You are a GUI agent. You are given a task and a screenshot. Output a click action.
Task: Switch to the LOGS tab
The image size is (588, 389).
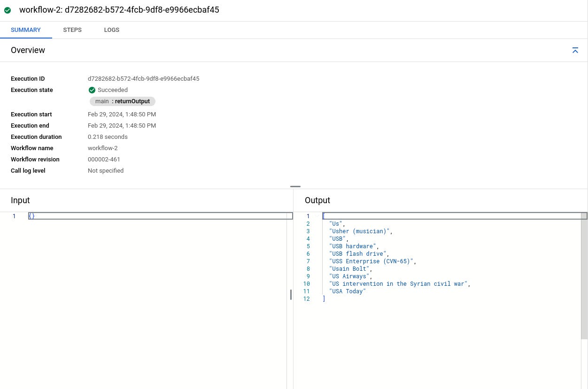point(112,30)
